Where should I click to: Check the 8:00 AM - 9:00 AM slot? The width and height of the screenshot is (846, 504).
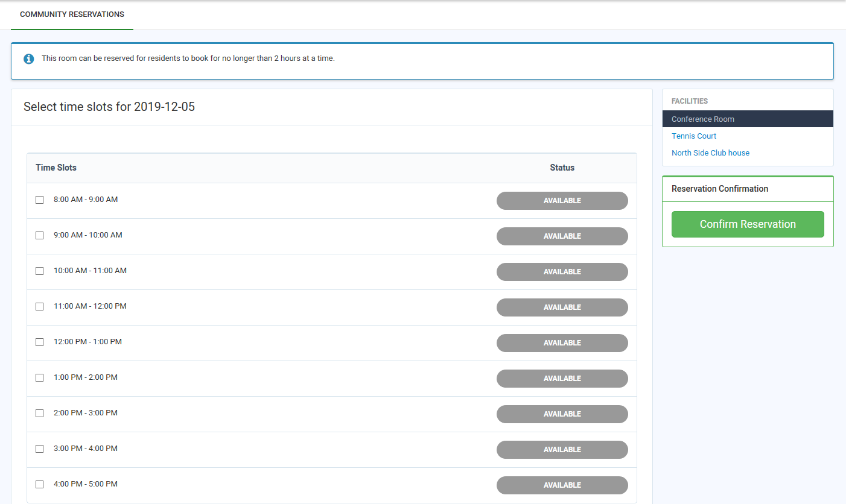(40, 200)
